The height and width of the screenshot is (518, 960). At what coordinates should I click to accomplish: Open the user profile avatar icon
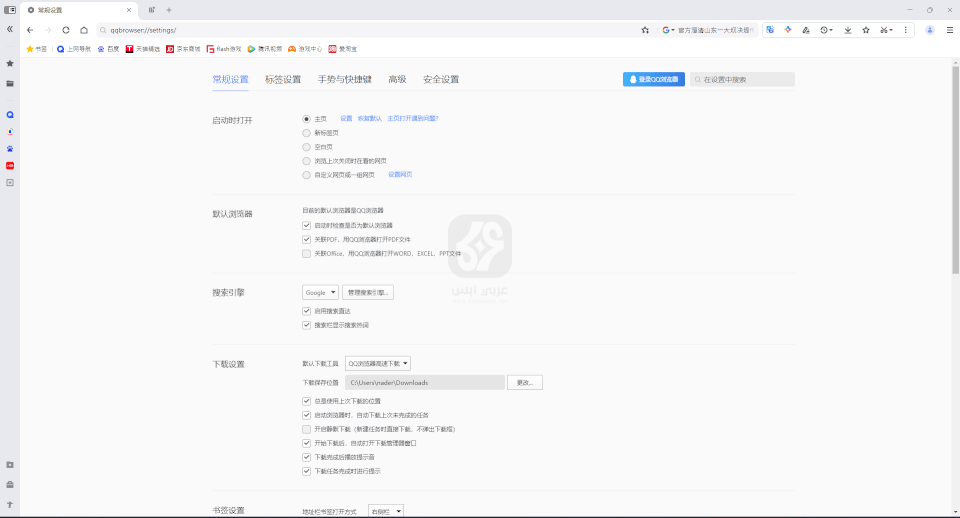(929, 30)
